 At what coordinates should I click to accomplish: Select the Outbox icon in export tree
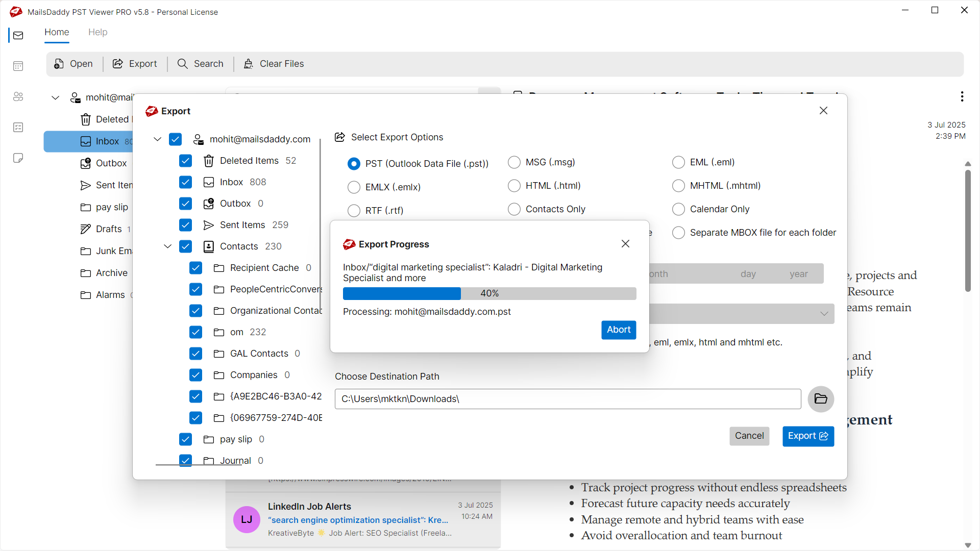tap(208, 204)
